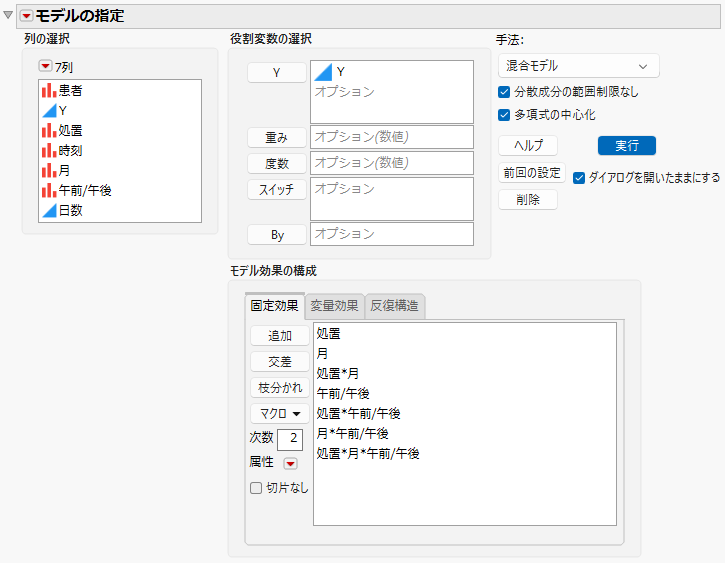This screenshot has height=563, width=725.
Task: Click the 追加 button
Action: (280, 336)
